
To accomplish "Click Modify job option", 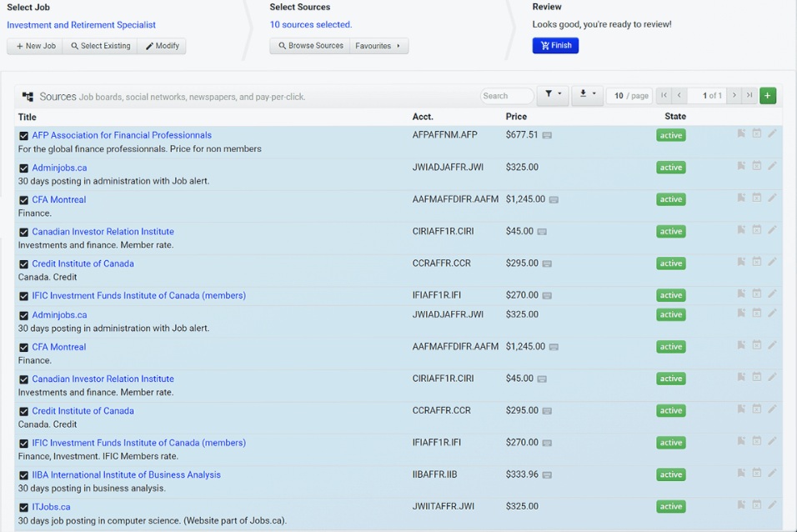I will (162, 46).
